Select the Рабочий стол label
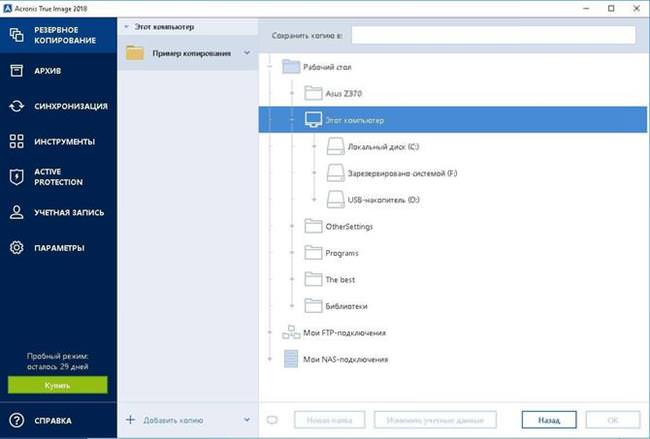650x439 pixels. coord(327,67)
